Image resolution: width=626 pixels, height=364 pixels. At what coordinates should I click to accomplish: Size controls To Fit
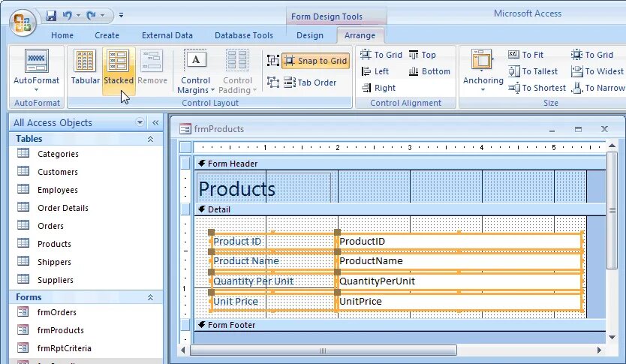pyautogui.click(x=525, y=55)
